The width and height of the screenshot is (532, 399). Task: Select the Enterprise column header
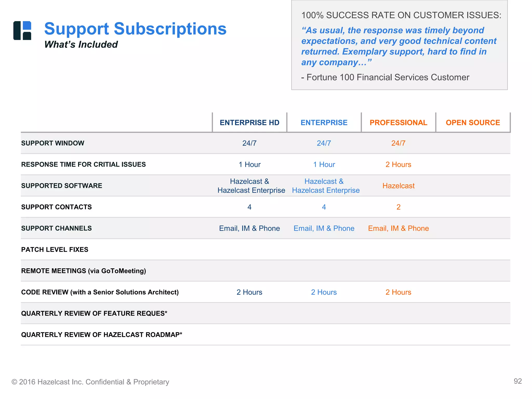pos(324,123)
